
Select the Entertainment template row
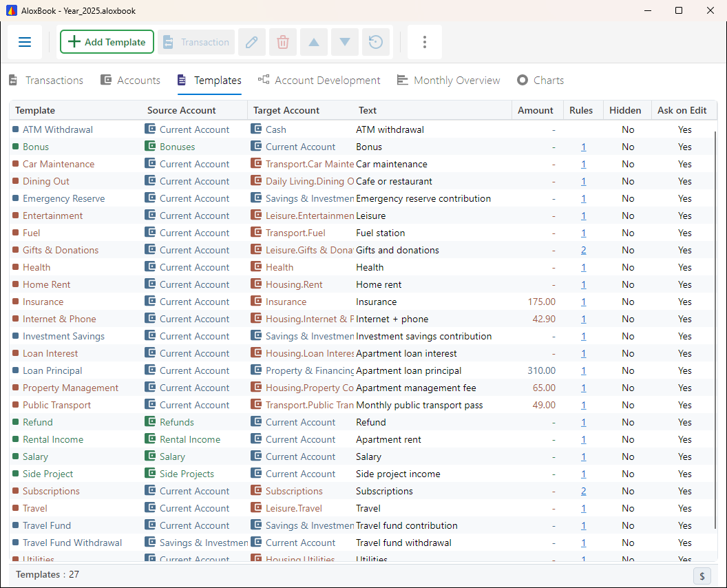[361, 216]
